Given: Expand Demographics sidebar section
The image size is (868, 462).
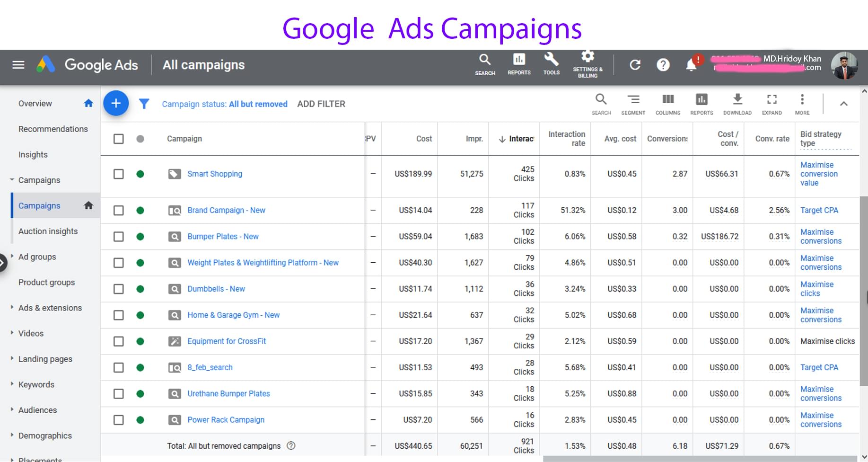Looking at the screenshot, I should 12,435.
